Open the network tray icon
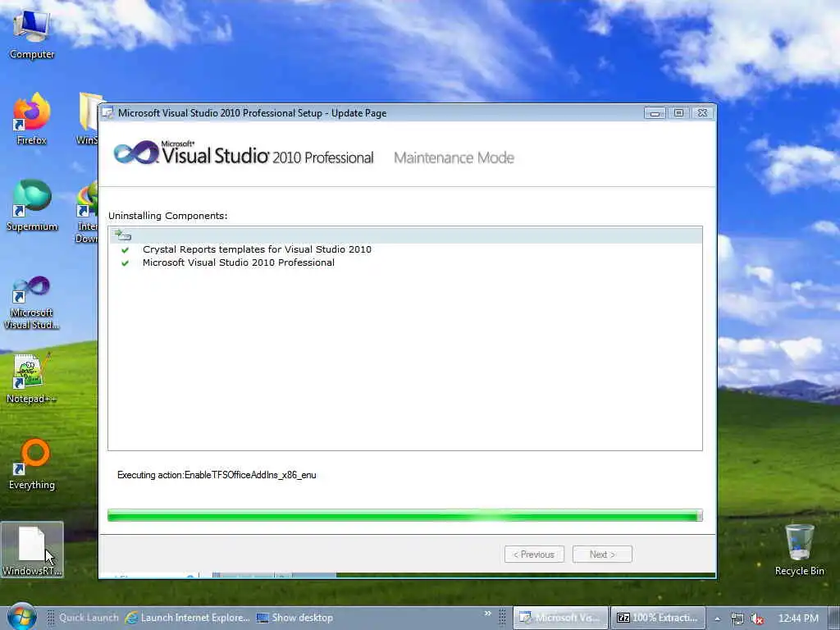The image size is (840, 630). point(737,619)
